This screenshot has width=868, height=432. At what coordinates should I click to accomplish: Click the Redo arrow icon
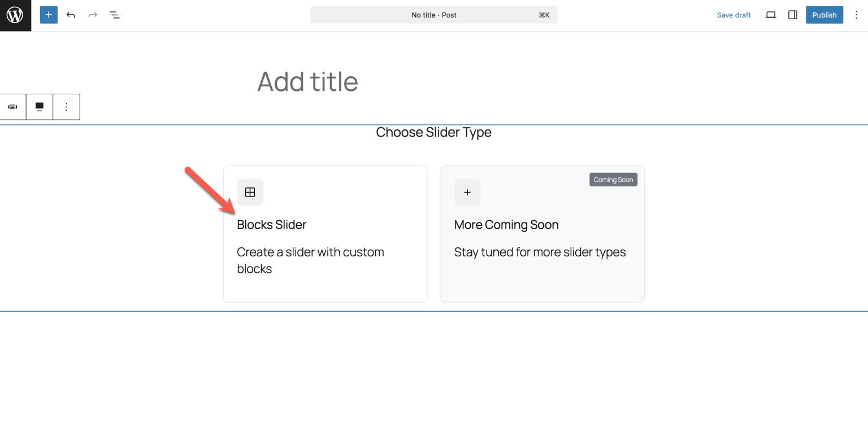(92, 15)
